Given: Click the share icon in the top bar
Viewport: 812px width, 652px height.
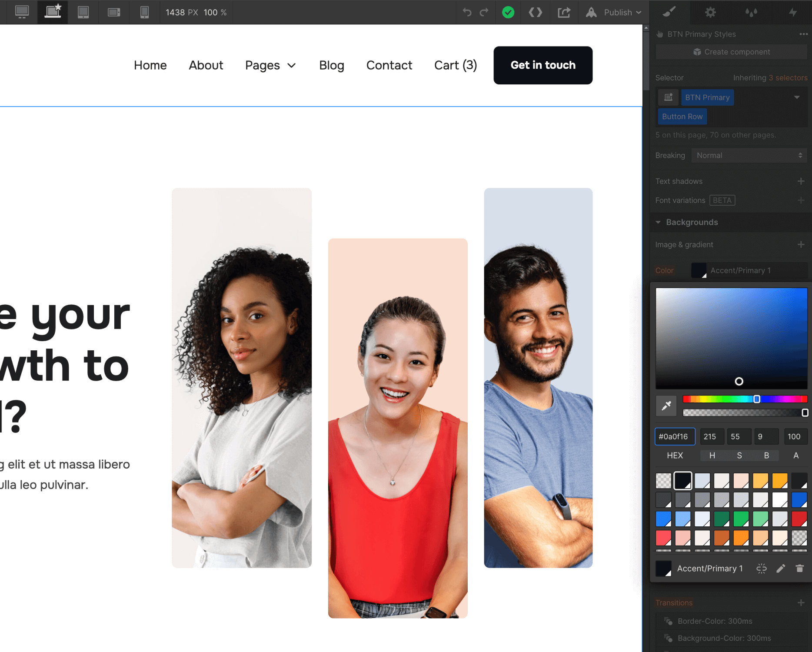Looking at the screenshot, I should (x=564, y=12).
